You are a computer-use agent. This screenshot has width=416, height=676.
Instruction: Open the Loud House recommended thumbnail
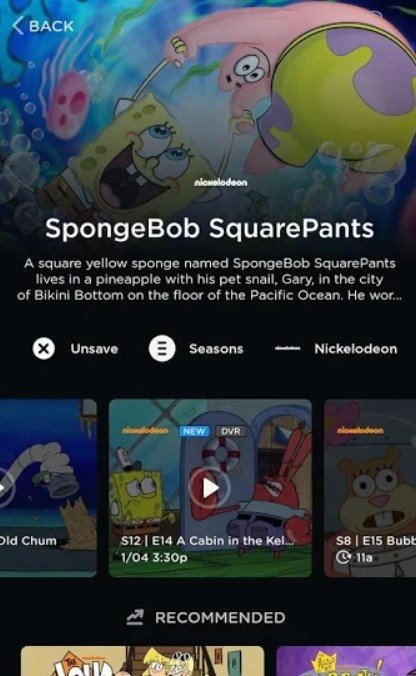pos(142,661)
